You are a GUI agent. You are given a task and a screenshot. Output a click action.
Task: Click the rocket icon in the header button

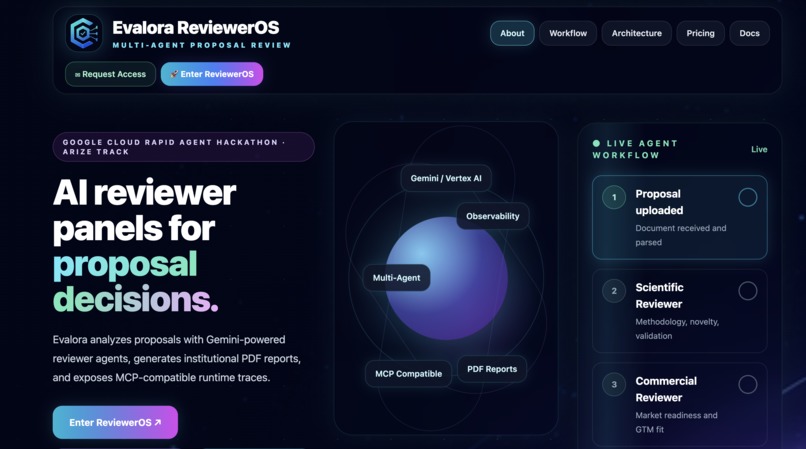click(174, 74)
